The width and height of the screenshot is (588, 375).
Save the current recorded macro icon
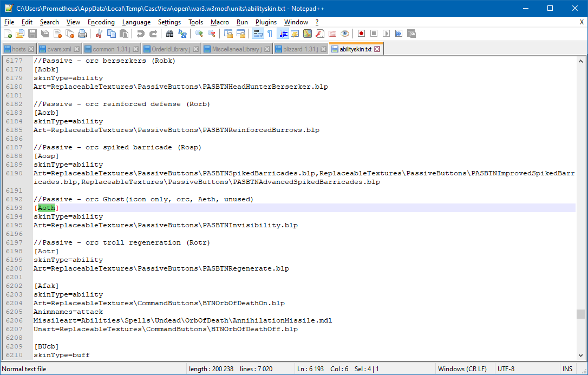tap(411, 34)
